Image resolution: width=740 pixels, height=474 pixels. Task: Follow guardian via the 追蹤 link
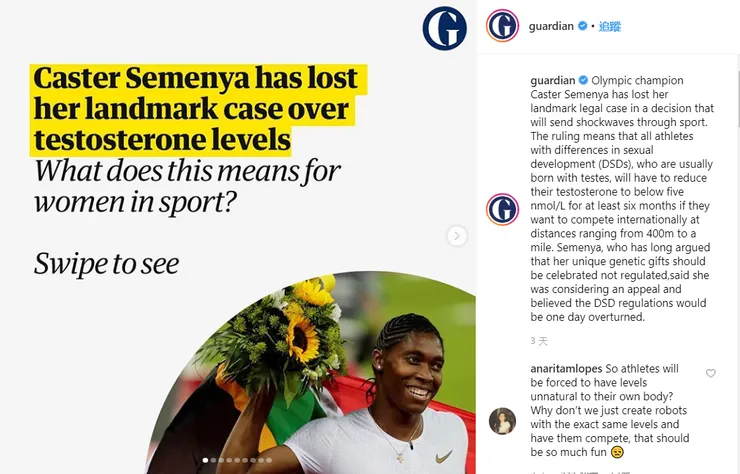[609, 27]
